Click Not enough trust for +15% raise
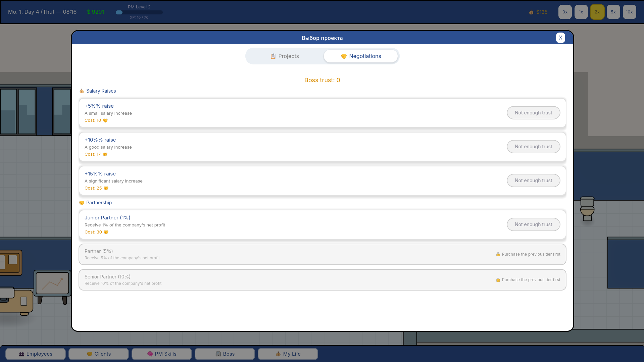644x362 pixels. 533,180
